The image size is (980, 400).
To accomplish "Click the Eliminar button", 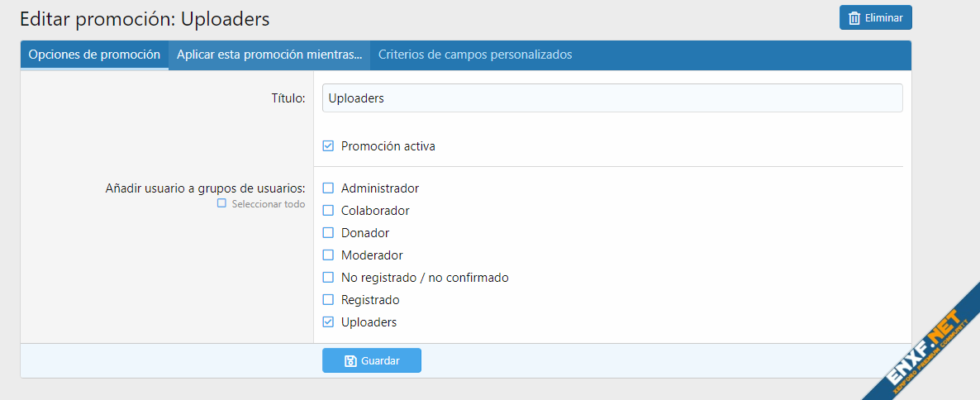I will click(875, 18).
